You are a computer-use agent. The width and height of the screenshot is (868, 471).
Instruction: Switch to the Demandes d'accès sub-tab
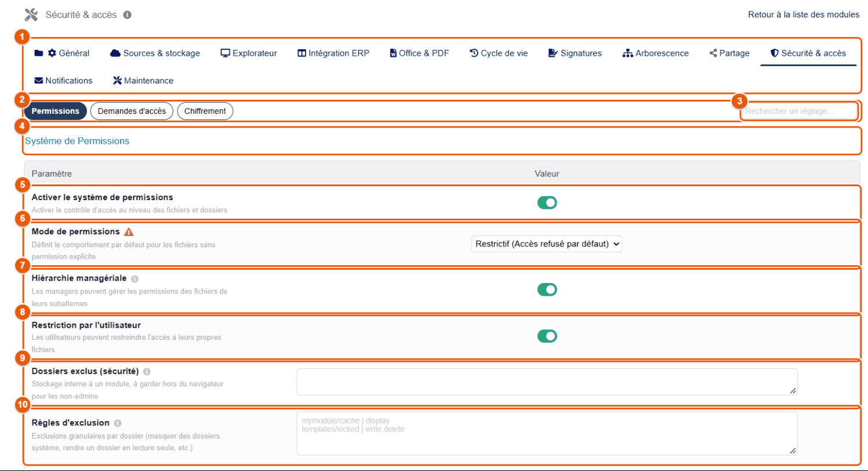click(x=132, y=111)
